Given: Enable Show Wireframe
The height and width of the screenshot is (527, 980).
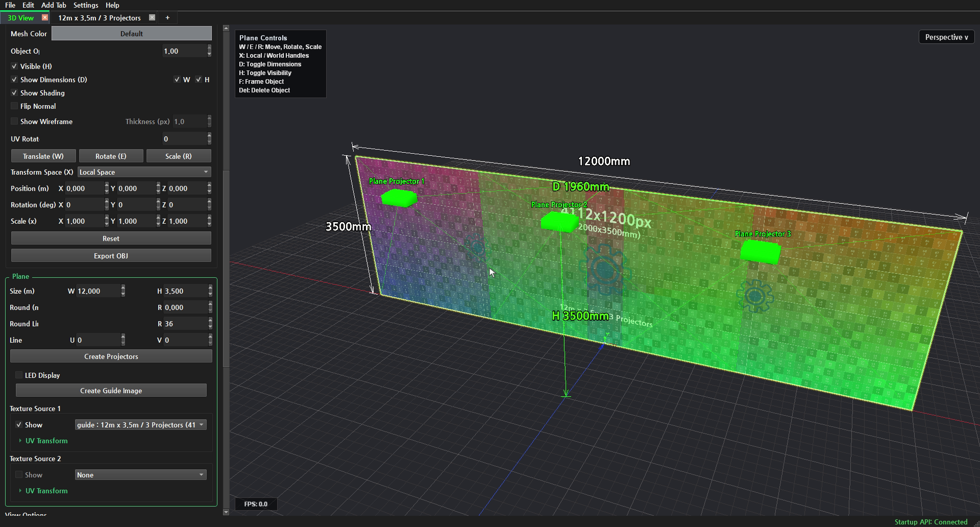Looking at the screenshot, I should [14, 122].
